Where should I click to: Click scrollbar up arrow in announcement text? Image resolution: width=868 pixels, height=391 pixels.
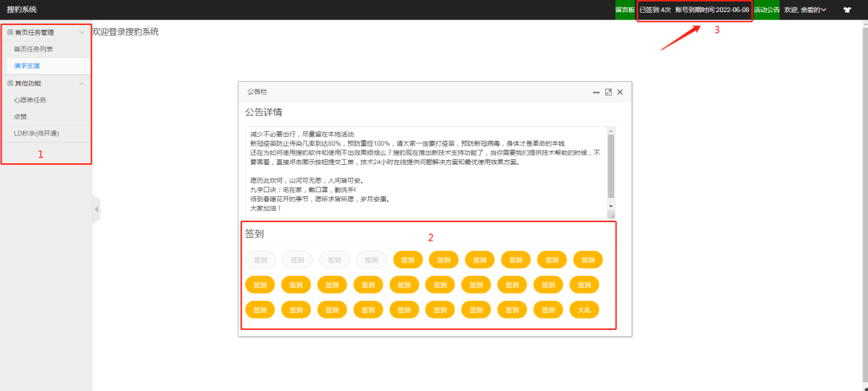(x=611, y=131)
